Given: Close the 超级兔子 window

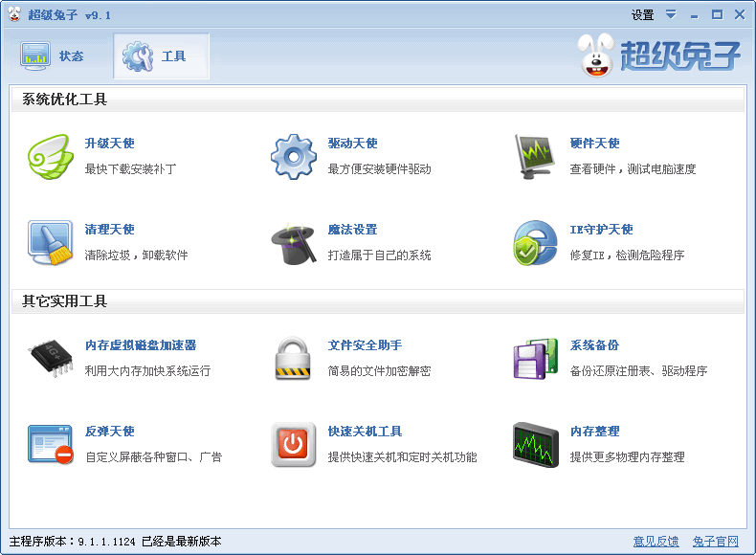Looking at the screenshot, I should [740, 15].
